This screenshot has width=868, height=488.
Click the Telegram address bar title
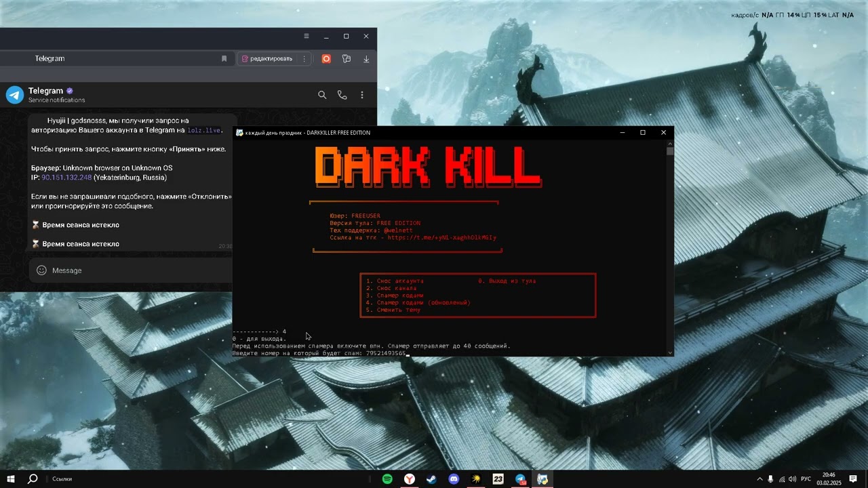point(50,59)
